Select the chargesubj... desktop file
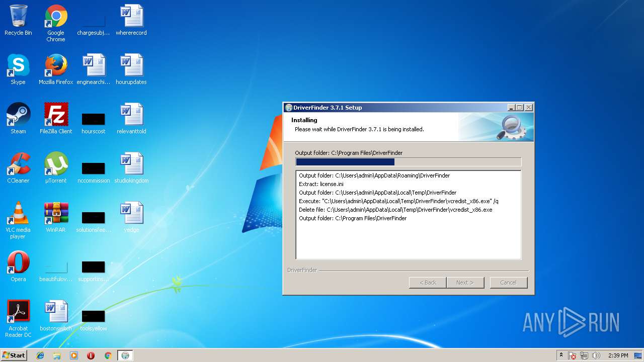 (x=93, y=23)
